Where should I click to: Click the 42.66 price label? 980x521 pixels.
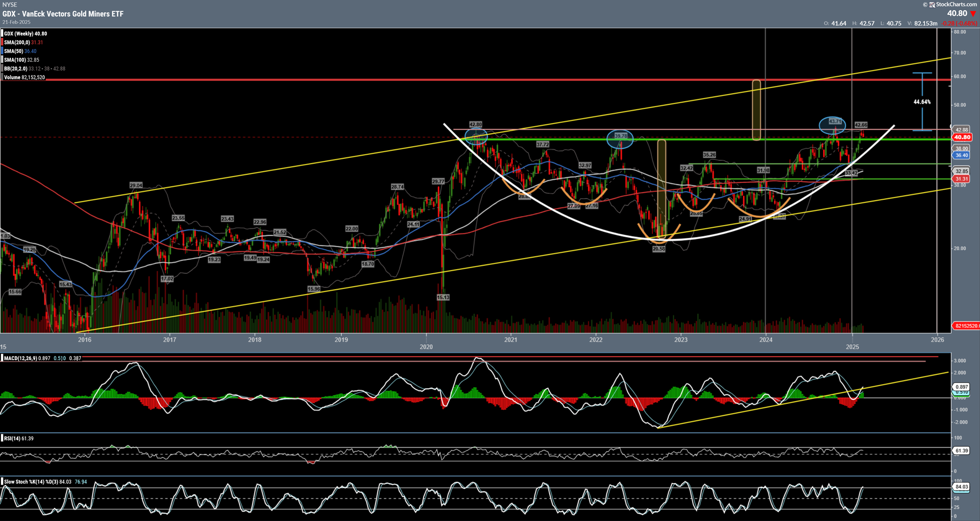[x=861, y=125]
